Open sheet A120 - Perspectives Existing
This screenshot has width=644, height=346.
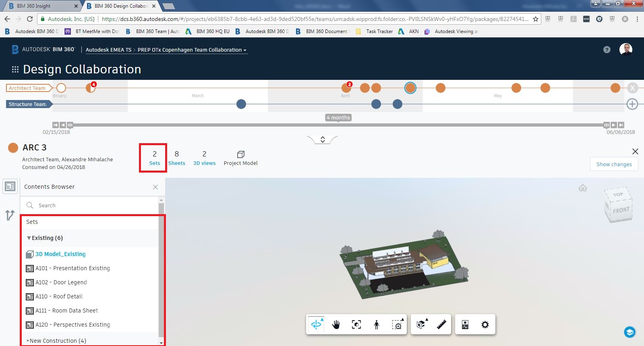click(72, 325)
